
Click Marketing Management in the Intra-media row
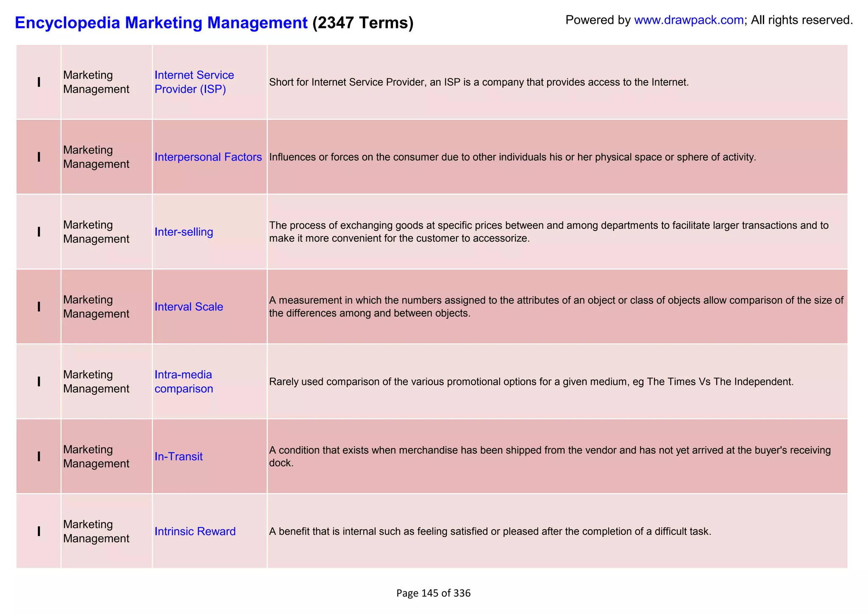point(96,382)
